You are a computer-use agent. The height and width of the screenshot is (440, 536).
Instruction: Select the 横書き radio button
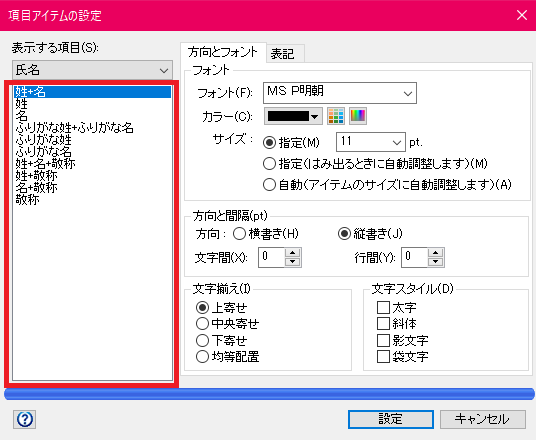pos(239,234)
